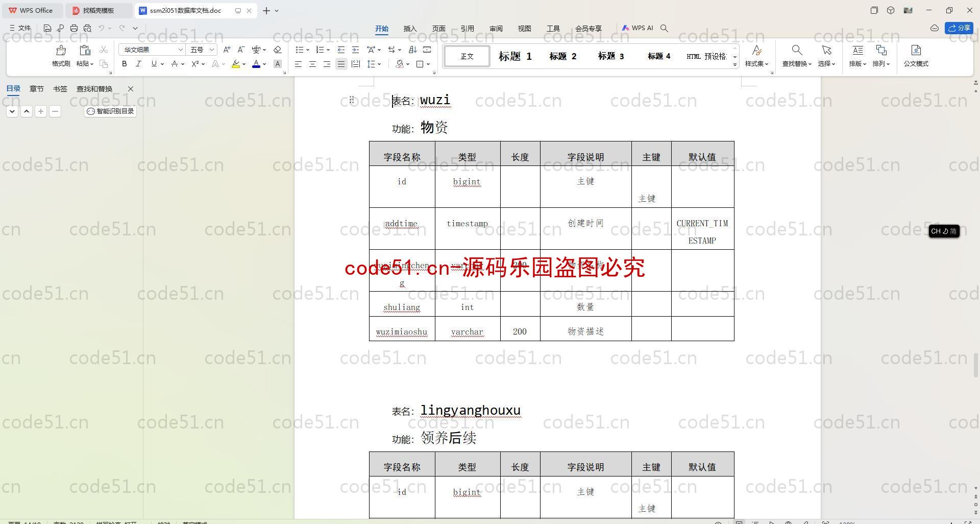
Task: Close the navigation pane
Action: (x=131, y=89)
